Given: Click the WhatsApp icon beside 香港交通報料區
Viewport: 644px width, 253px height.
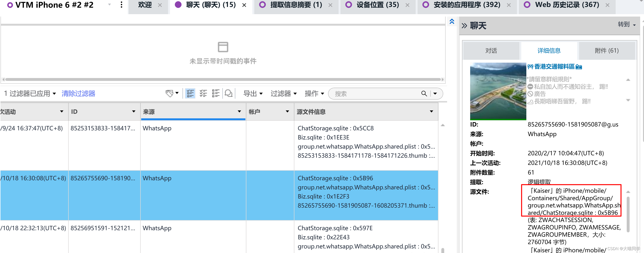Looking at the screenshot, I should [x=530, y=66].
